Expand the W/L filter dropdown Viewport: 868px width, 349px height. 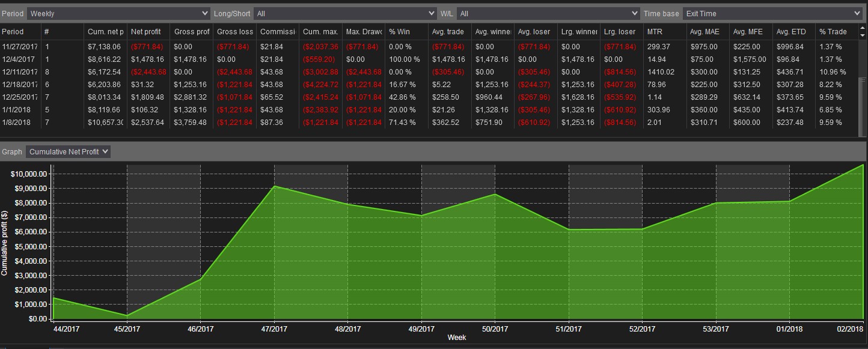click(x=548, y=13)
